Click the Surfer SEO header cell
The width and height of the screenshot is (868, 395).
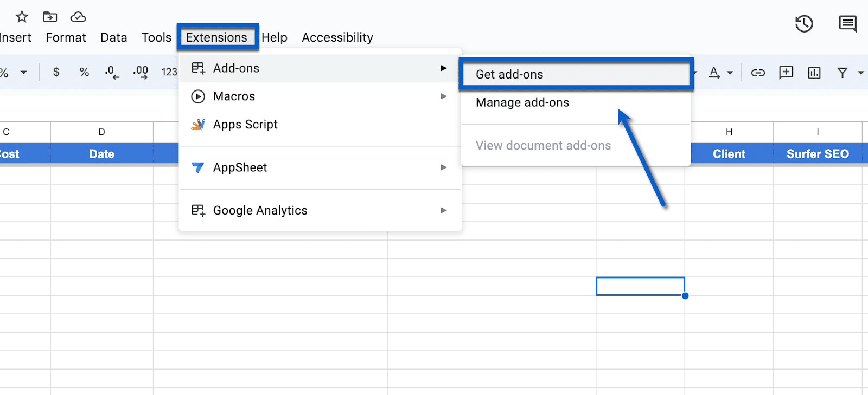[818, 154]
